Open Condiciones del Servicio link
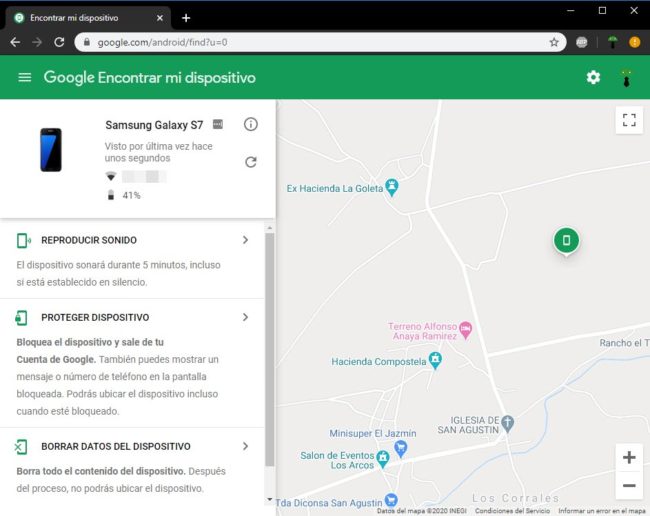Viewport: 650px width, 516px height. tap(512, 511)
